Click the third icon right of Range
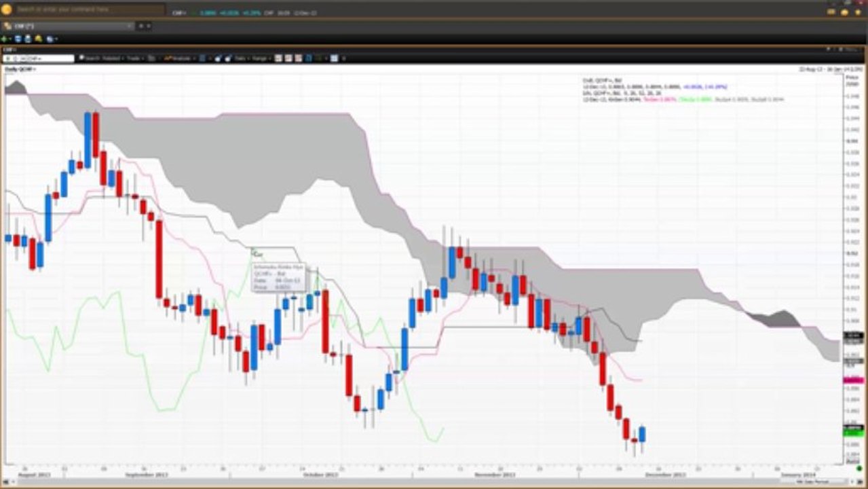The height and width of the screenshot is (489, 868). pos(298,58)
